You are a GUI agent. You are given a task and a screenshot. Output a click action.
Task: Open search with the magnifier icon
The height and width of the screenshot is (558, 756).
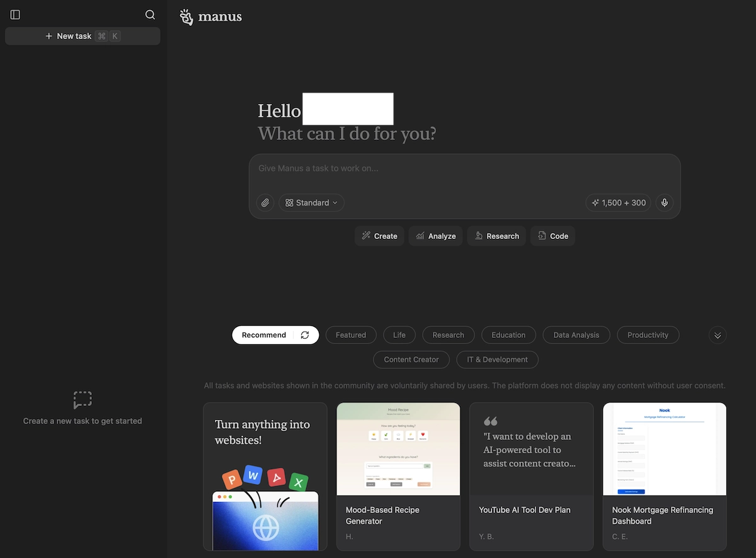pos(150,15)
